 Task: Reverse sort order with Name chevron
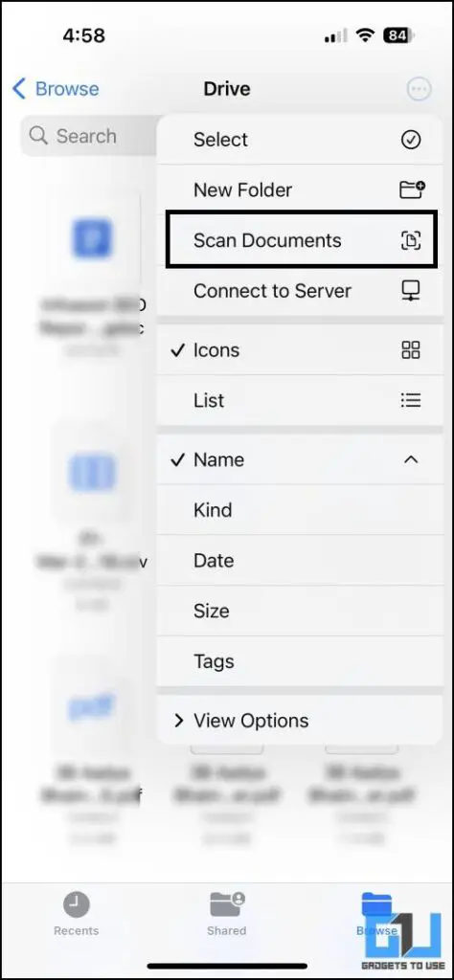coord(411,459)
